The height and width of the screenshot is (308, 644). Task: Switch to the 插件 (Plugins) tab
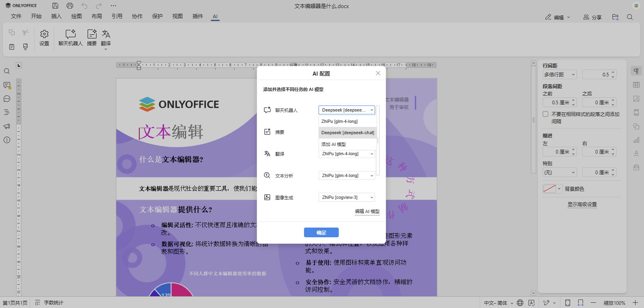198,16
